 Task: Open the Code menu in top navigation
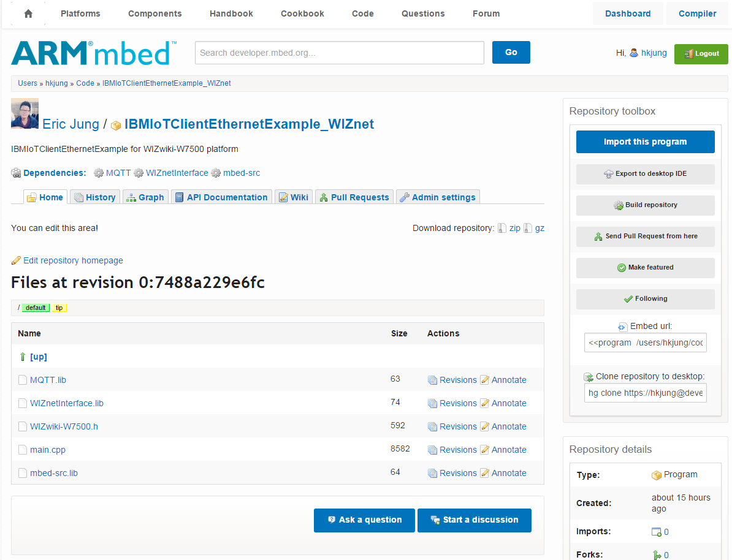pyautogui.click(x=363, y=13)
